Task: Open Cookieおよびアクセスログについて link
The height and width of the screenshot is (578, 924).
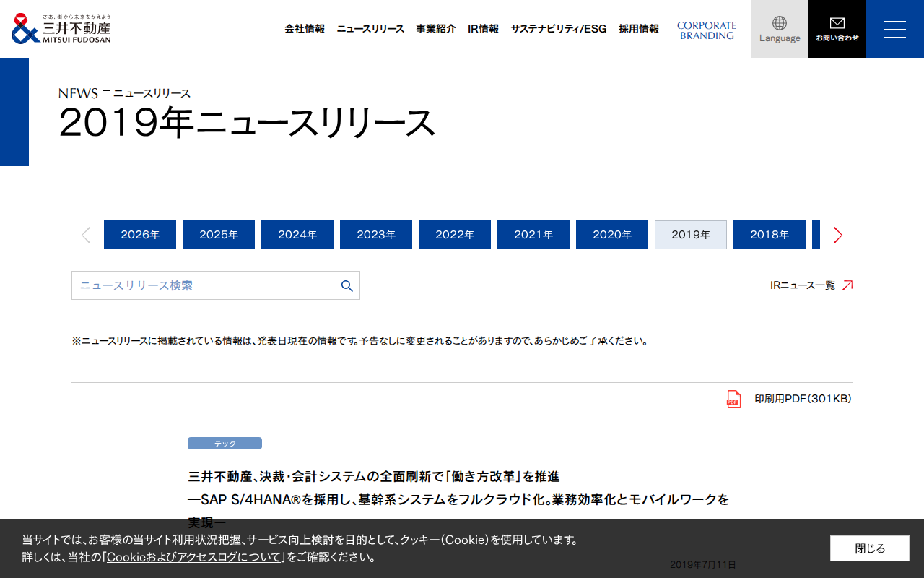Action: (x=195, y=557)
